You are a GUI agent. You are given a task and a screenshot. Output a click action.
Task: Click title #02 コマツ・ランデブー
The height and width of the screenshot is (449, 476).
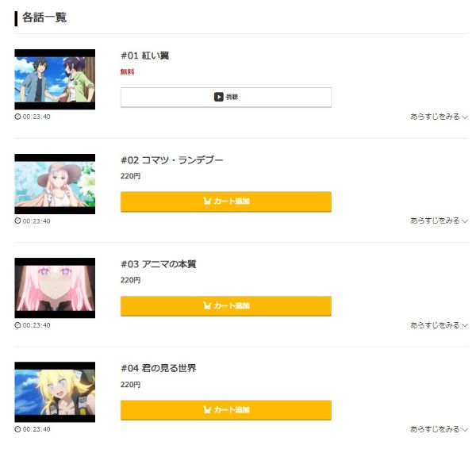click(172, 160)
